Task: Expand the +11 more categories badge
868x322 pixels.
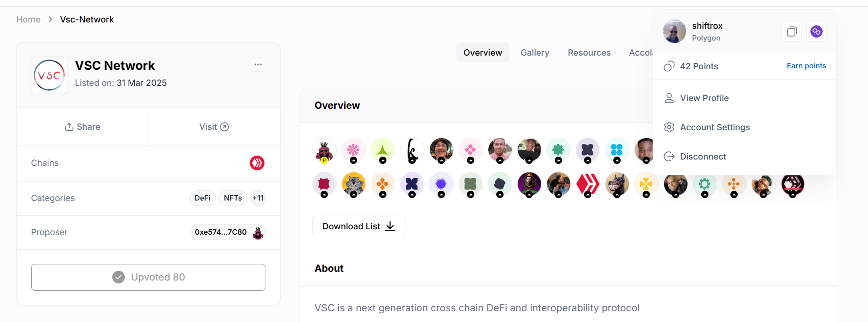Action: coord(258,198)
